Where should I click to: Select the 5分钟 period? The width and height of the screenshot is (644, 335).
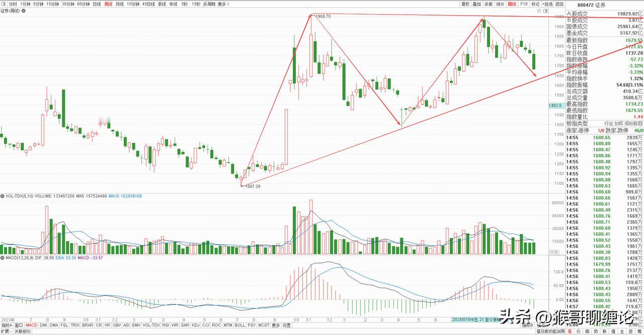point(39,4)
